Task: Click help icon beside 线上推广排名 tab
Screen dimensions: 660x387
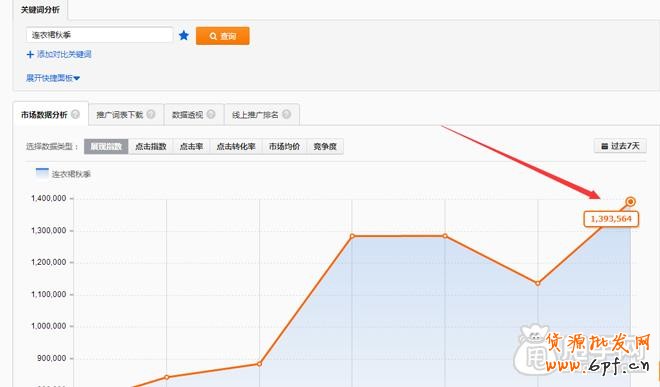Action: pos(286,114)
